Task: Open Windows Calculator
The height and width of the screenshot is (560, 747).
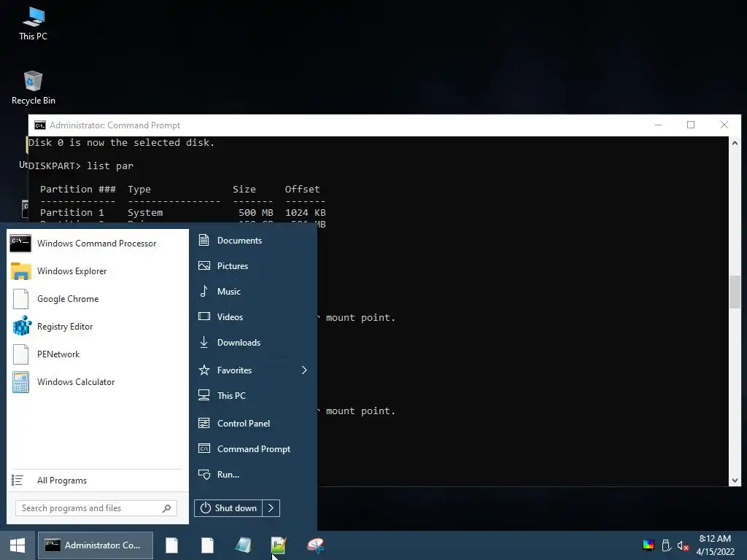Action: tap(97, 382)
